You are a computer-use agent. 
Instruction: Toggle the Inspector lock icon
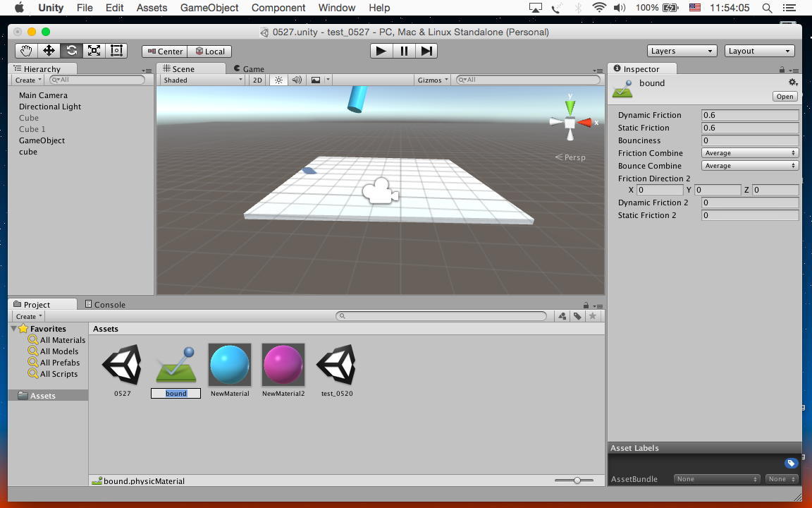click(x=782, y=69)
